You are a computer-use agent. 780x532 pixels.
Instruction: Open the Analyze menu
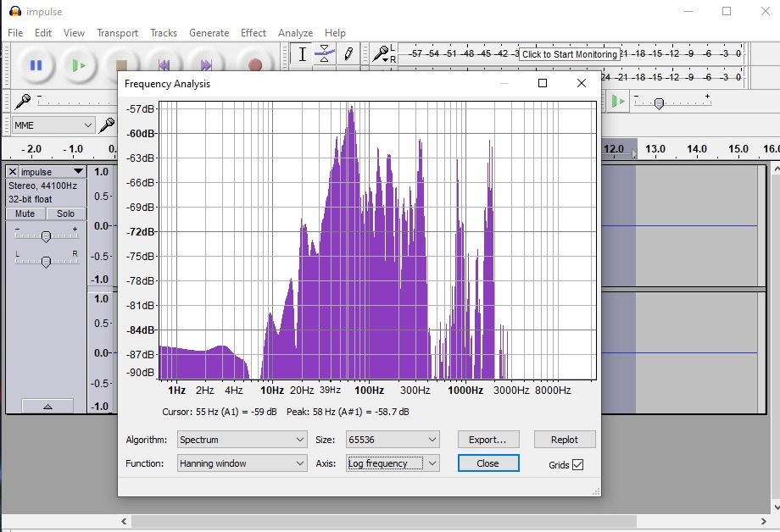(296, 33)
